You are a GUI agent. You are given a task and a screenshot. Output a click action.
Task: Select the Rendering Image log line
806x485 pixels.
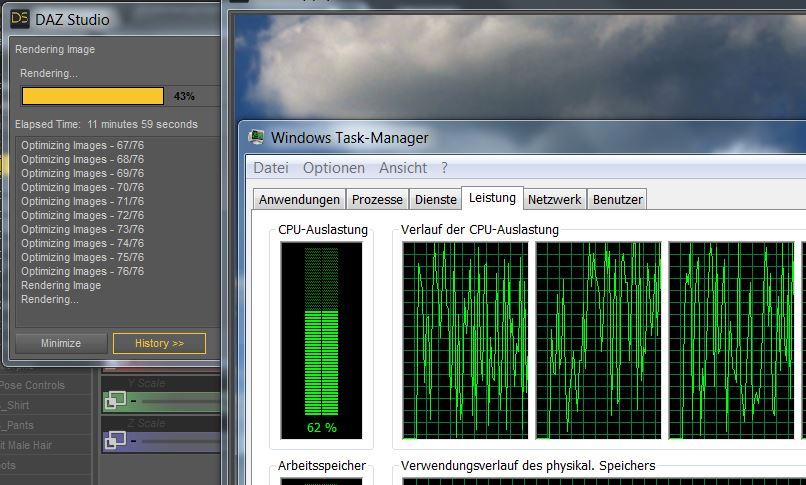pyautogui.click(x=61, y=286)
